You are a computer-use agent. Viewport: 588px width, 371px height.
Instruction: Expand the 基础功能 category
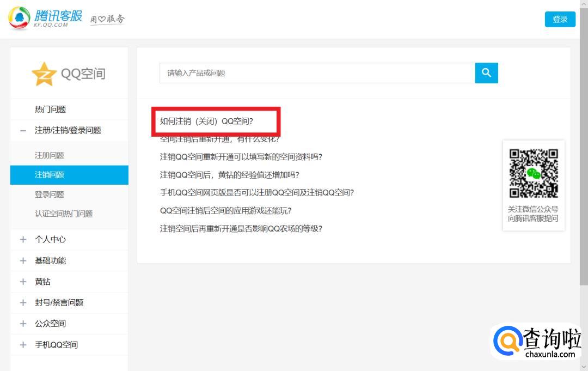coord(23,261)
